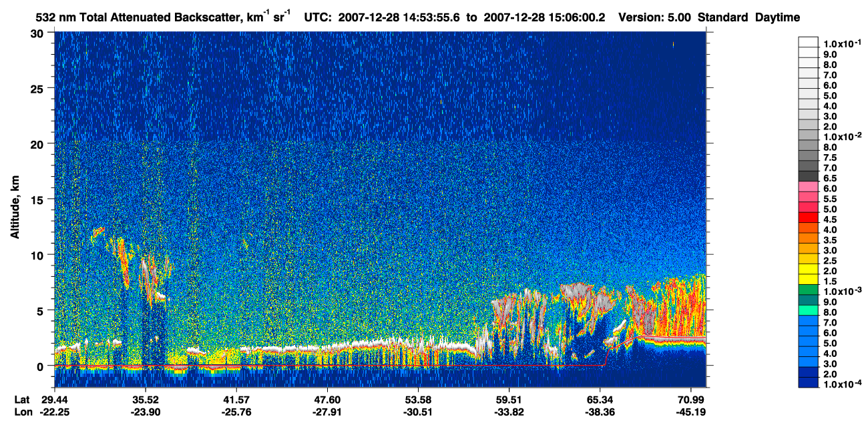
Task: Select the bright red swatch beside 4.5
Action: pyautogui.click(x=808, y=219)
